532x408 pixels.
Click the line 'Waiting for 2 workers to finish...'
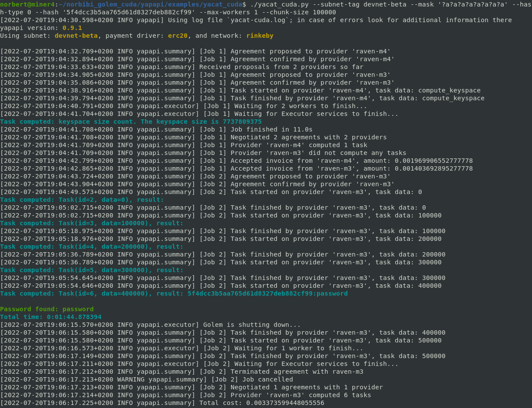point(183,106)
